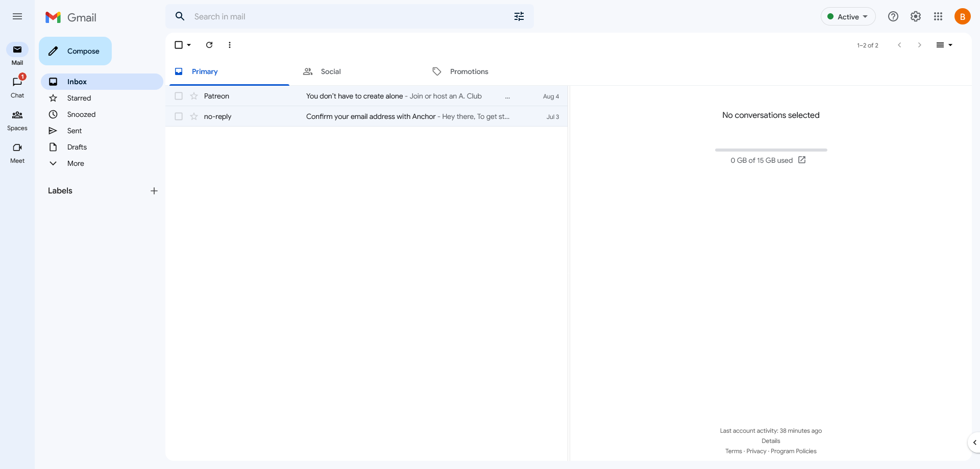Open the Social tab

click(331, 71)
